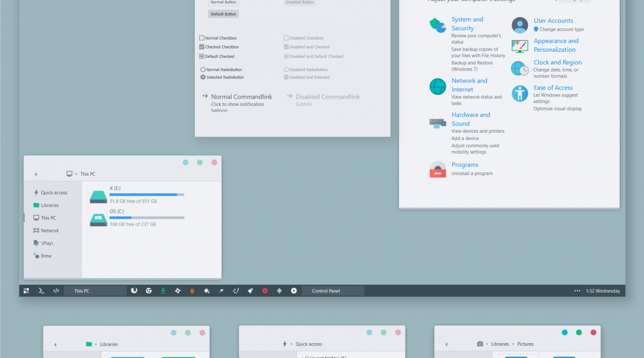
Task: Select the Normal RadioButton
Action: pos(203,69)
